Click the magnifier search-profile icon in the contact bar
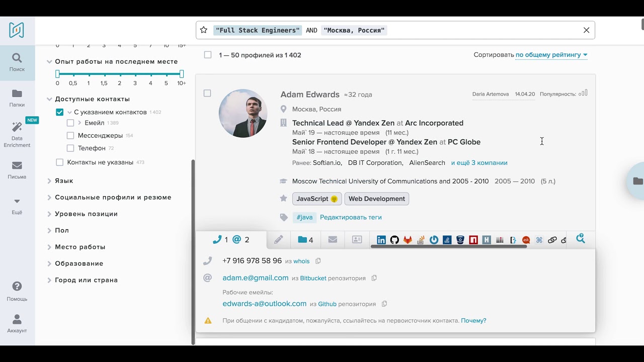 point(580,239)
